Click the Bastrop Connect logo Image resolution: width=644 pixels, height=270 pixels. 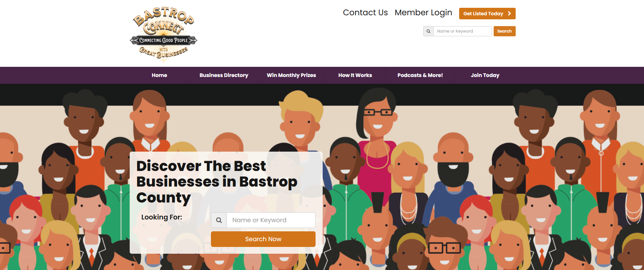tap(164, 35)
